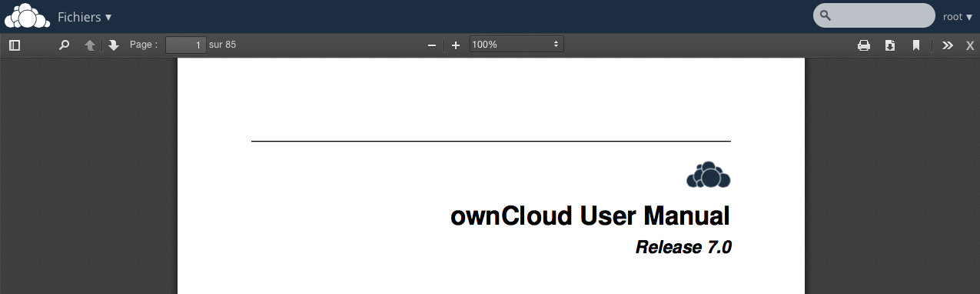
Task: Open the root user menu
Action: coord(958,16)
